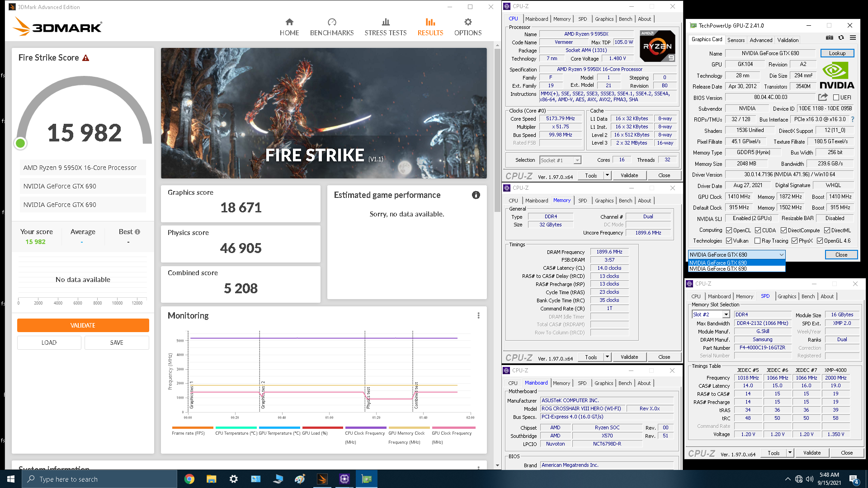The image size is (868, 488).
Task: Open the BENCHMARKS section icon
Action: pos(332,22)
